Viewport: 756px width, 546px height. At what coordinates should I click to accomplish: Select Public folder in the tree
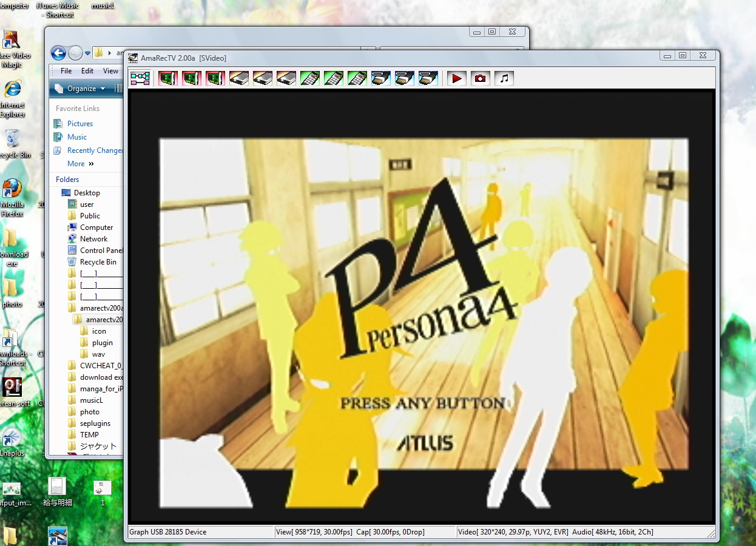pyautogui.click(x=90, y=216)
